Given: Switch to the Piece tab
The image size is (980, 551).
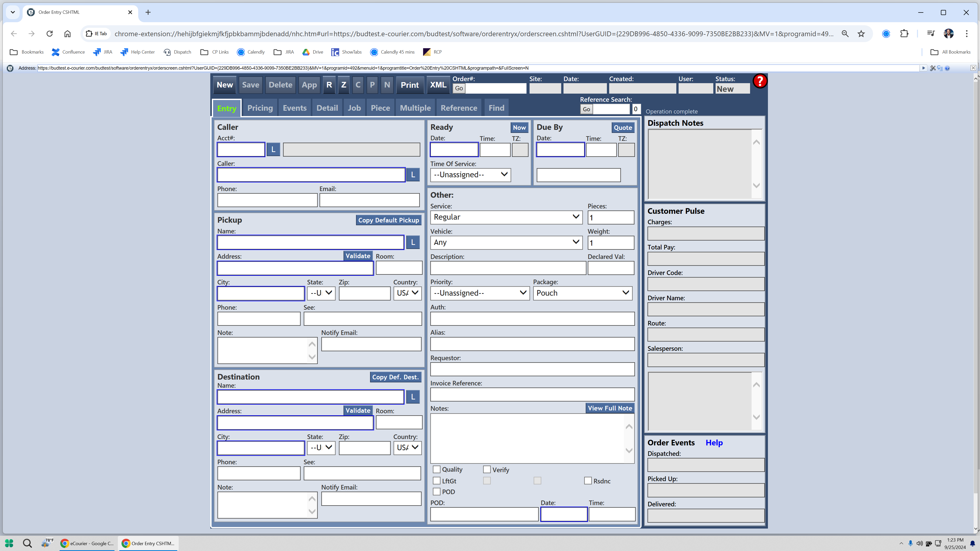Looking at the screenshot, I should pos(381,108).
